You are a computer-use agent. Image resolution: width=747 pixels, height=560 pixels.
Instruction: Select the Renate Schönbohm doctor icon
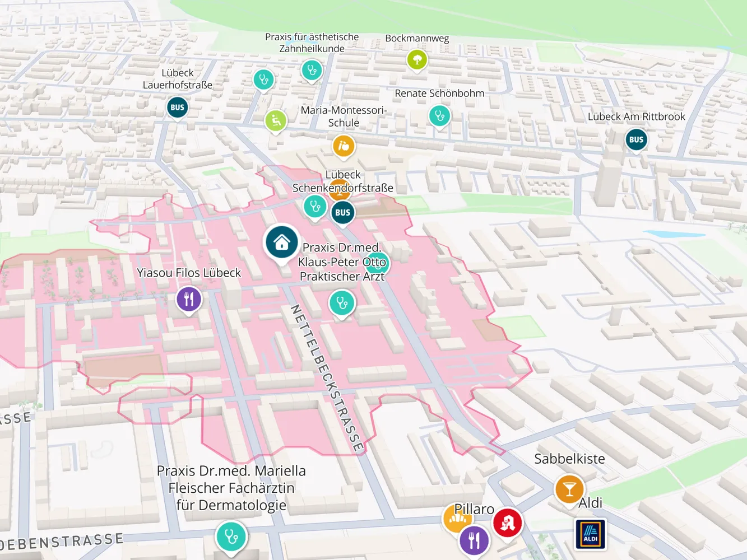point(440,116)
